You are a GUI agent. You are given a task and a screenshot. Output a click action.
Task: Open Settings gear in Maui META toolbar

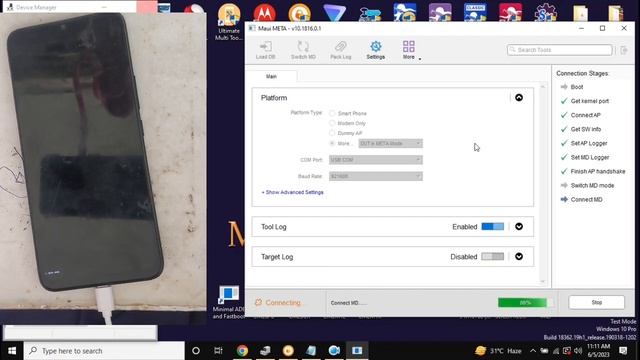coord(376,47)
